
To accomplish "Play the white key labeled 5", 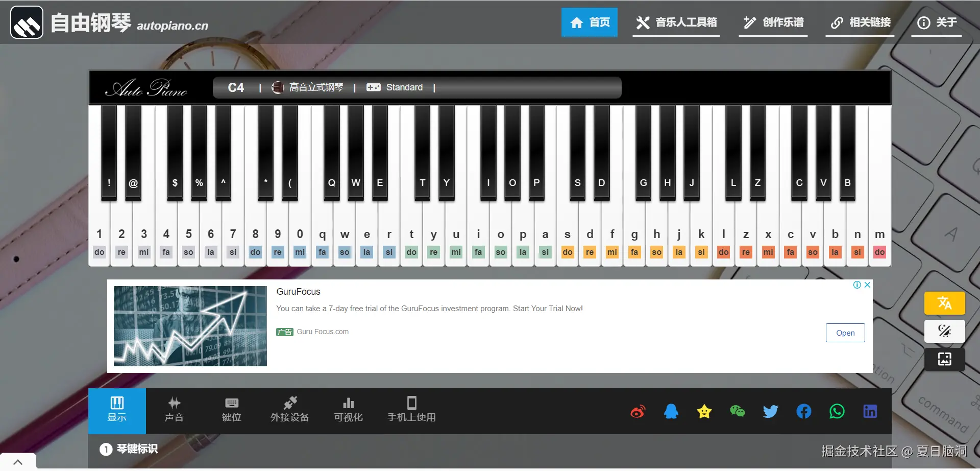I will pyautogui.click(x=188, y=233).
